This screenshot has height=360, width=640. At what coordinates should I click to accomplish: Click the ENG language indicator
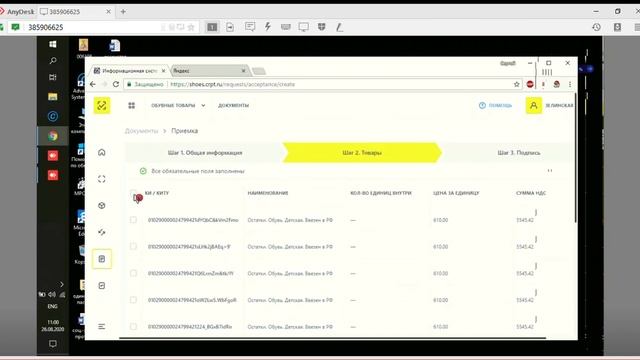point(53,306)
